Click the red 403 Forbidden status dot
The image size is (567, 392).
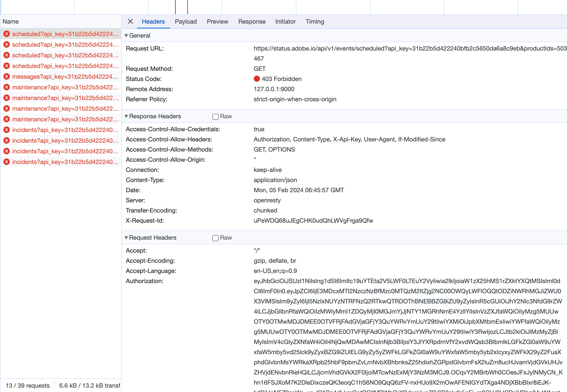coord(257,79)
